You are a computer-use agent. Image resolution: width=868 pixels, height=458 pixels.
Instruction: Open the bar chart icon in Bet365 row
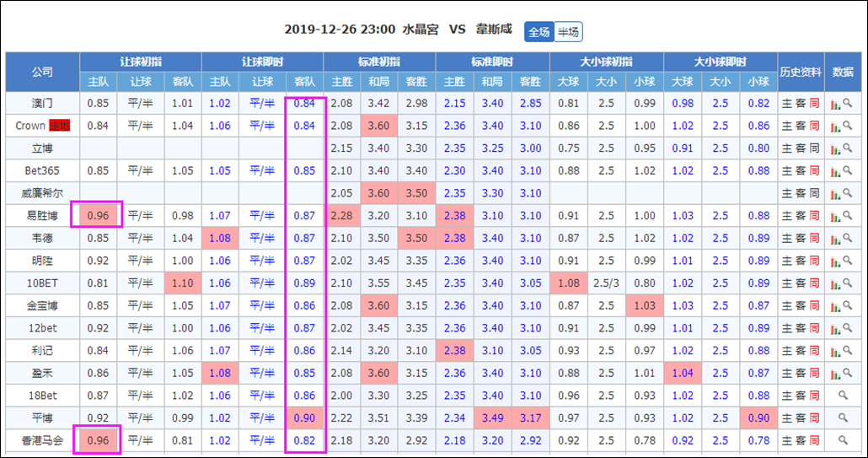click(x=835, y=170)
